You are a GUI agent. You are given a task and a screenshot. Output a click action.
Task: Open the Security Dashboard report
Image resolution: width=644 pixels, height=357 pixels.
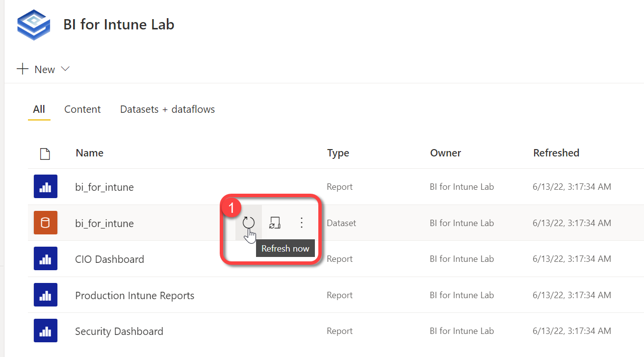pyautogui.click(x=119, y=331)
